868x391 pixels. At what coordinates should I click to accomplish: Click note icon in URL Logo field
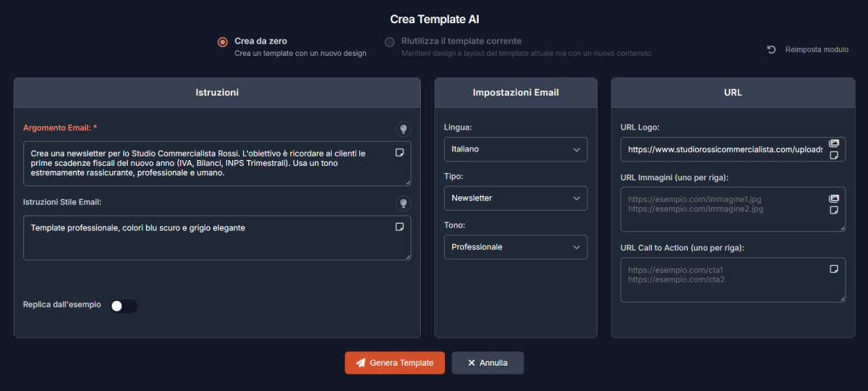[x=834, y=155]
